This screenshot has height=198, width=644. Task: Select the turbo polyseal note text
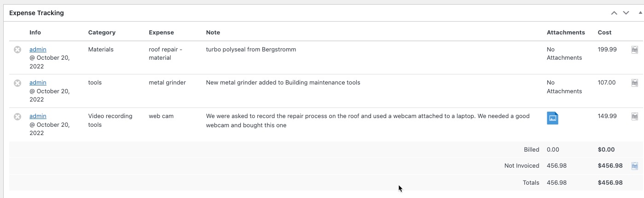click(x=251, y=50)
